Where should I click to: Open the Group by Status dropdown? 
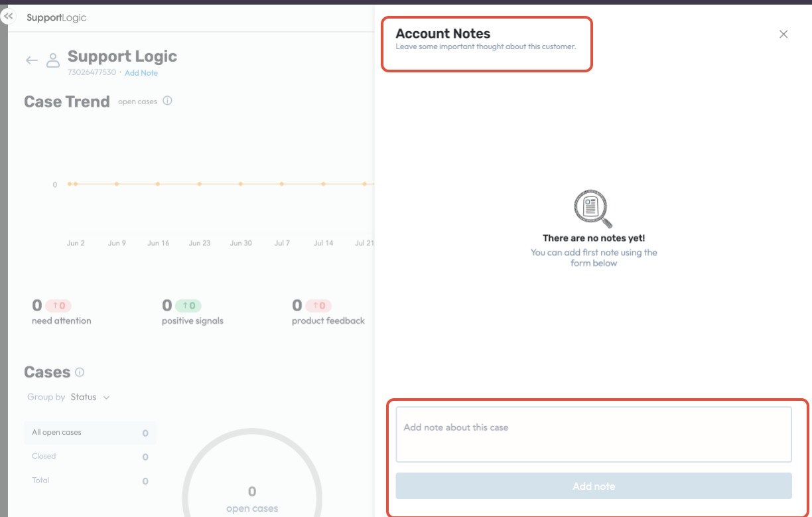90,397
